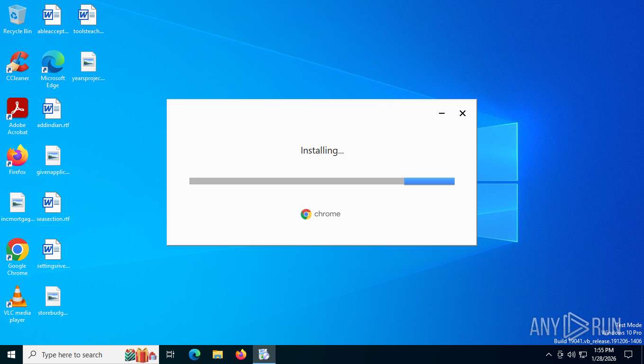Open the Adobe Acrobat desktop shortcut
Screen dimensions: 644x364
[x=18, y=117]
